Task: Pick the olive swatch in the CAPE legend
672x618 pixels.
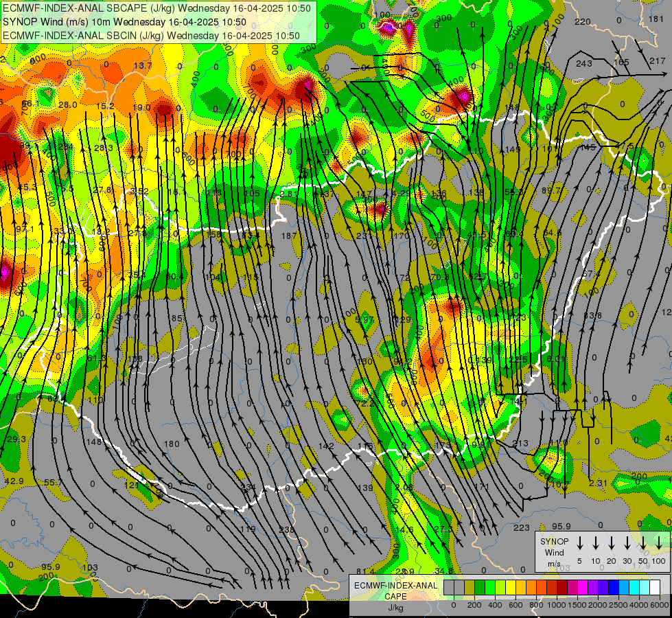Action: coord(470,587)
